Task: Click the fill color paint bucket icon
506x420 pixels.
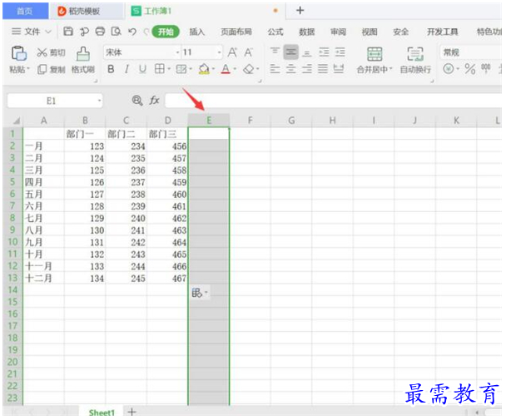Action: click(x=204, y=69)
